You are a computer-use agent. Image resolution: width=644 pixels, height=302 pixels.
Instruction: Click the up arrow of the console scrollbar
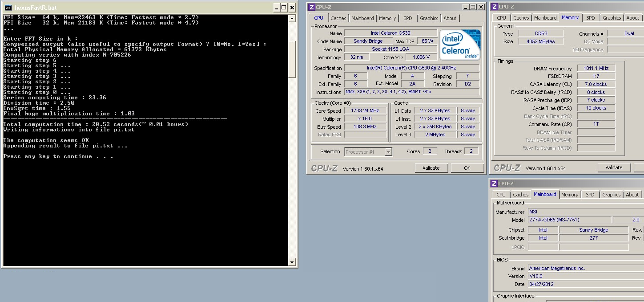pyautogui.click(x=292, y=18)
